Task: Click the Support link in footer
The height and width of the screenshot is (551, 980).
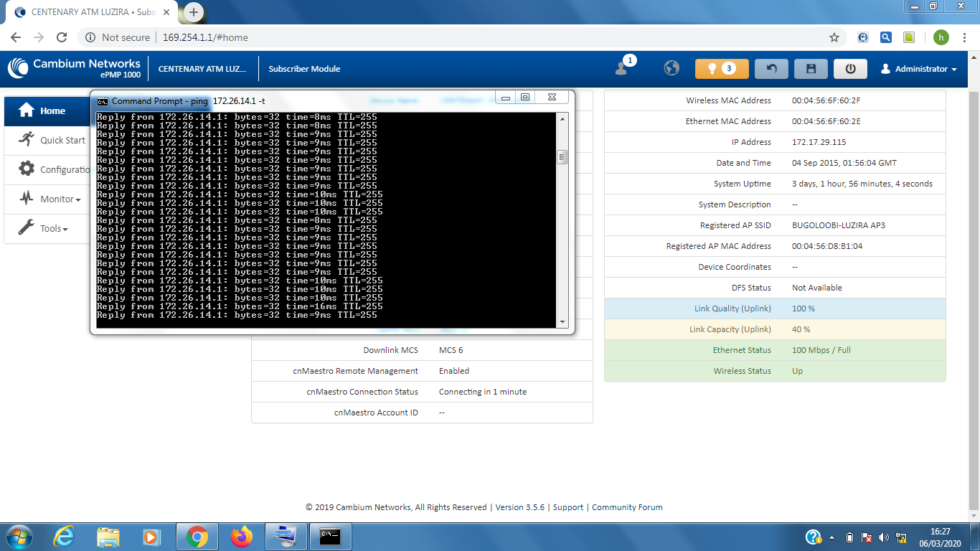Action: pyautogui.click(x=567, y=507)
